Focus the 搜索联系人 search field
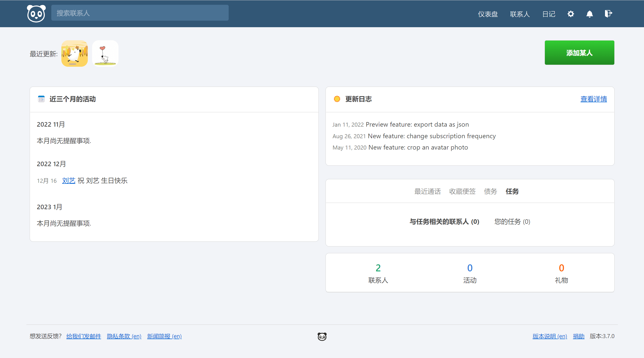Image resolution: width=644 pixels, height=358 pixels. point(140,13)
